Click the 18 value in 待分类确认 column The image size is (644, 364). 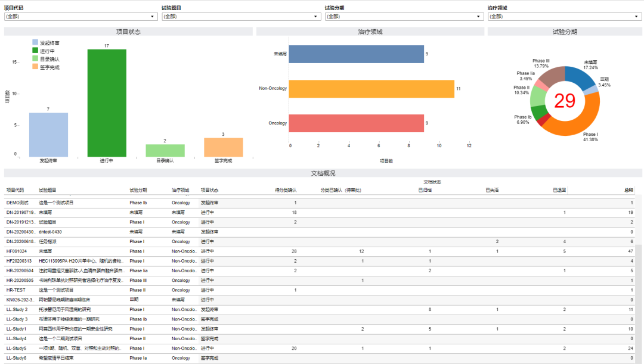coord(294,213)
